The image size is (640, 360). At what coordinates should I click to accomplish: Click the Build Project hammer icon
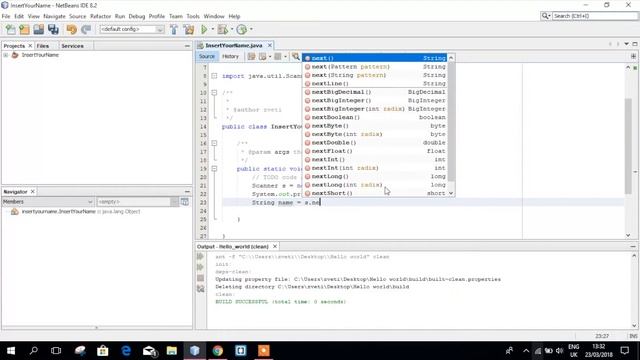tap(174, 29)
